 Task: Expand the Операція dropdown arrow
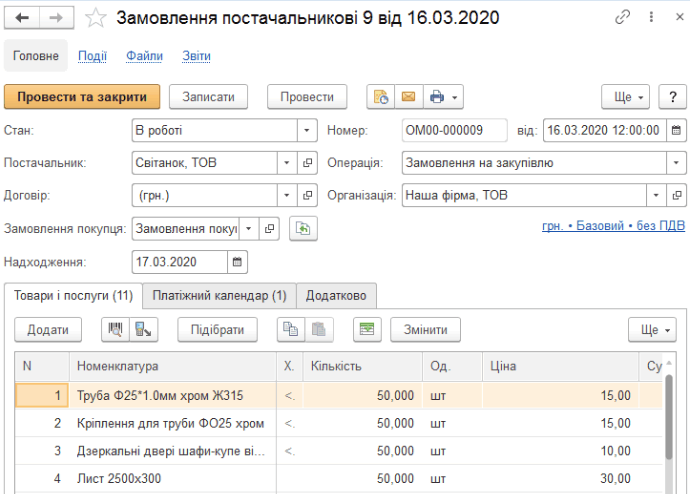(x=676, y=163)
